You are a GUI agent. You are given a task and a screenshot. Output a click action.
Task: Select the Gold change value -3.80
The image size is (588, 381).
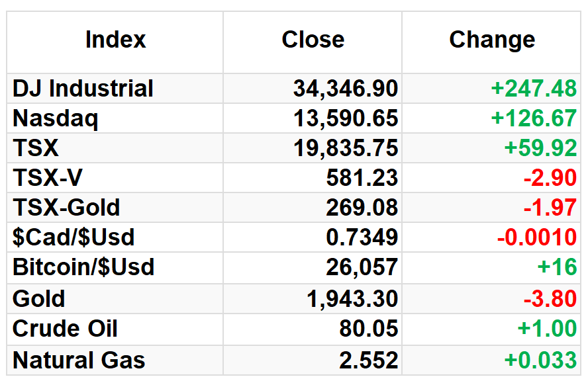pyautogui.click(x=550, y=298)
